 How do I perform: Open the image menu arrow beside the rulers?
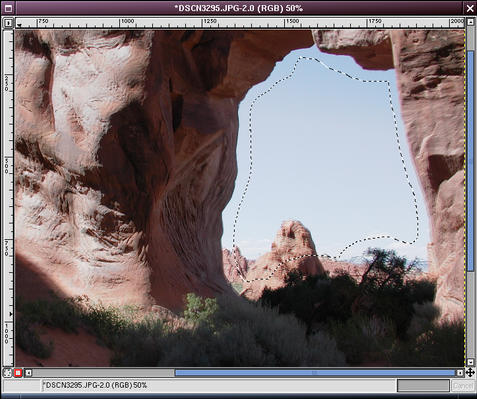(8, 23)
